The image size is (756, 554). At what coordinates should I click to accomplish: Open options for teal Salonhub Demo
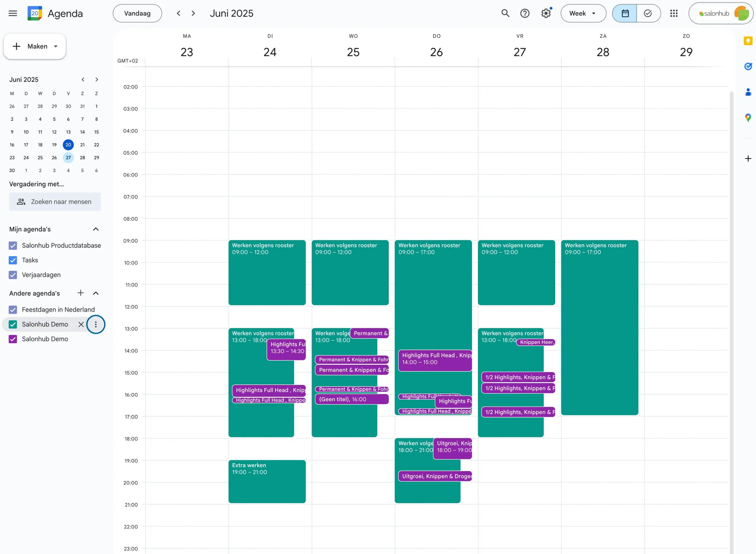coord(96,324)
